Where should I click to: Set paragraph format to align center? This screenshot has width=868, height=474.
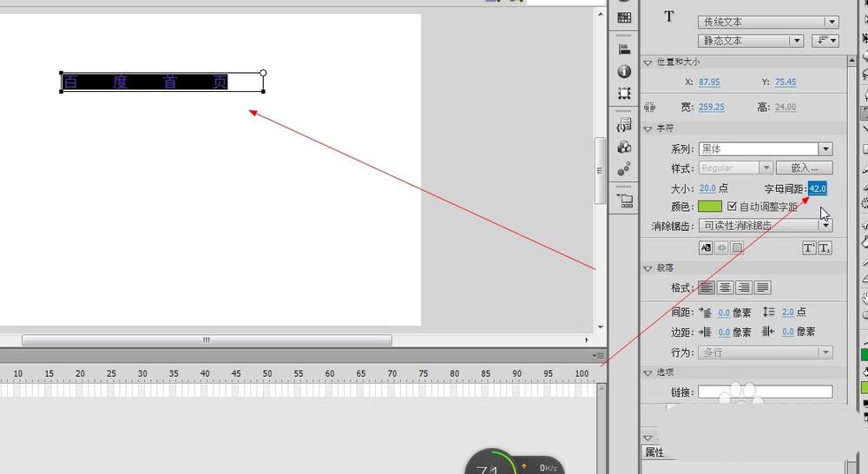pyautogui.click(x=725, y=287)
